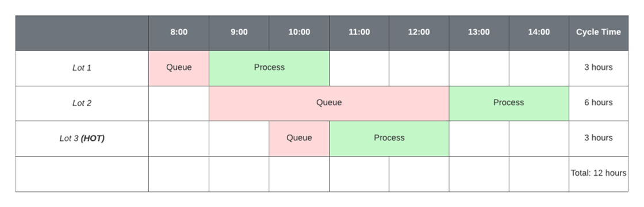Click the Total: 12 hours cell
644x207 pixels.
coord(599,174)
